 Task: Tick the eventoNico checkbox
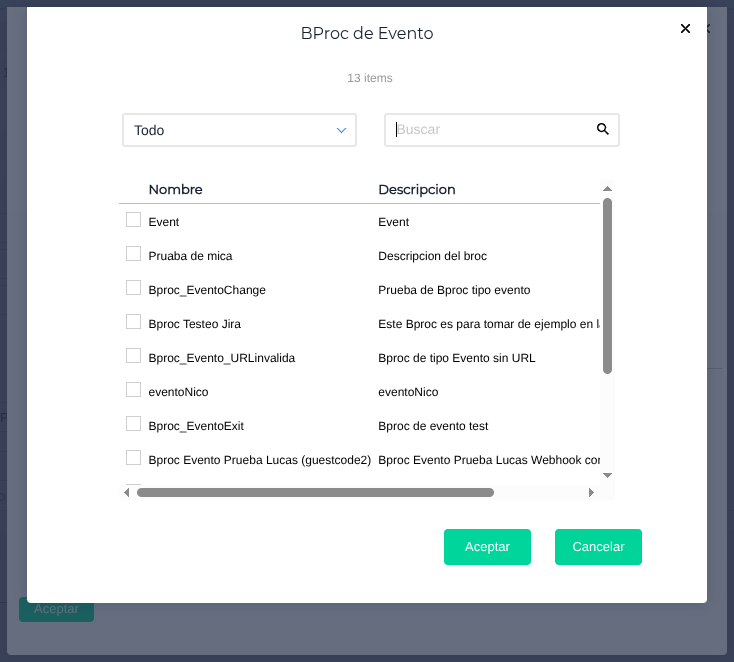tap(133, 390)
